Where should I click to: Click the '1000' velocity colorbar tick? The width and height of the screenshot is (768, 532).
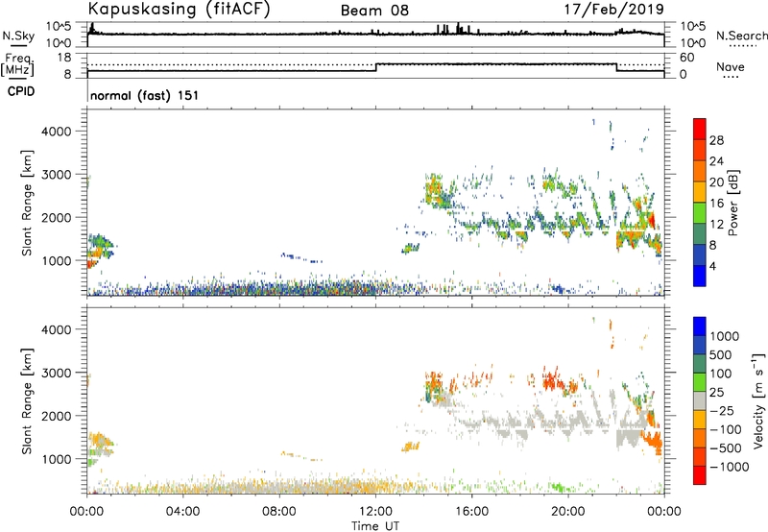pos(724,336)
